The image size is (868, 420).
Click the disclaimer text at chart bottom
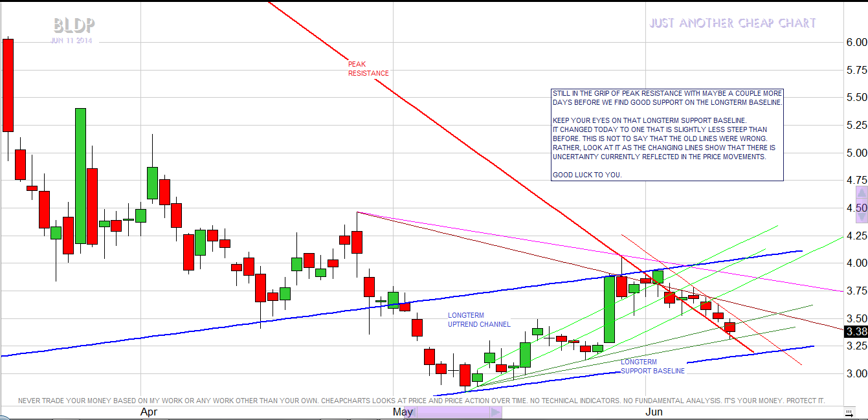(x=421, y=401)
